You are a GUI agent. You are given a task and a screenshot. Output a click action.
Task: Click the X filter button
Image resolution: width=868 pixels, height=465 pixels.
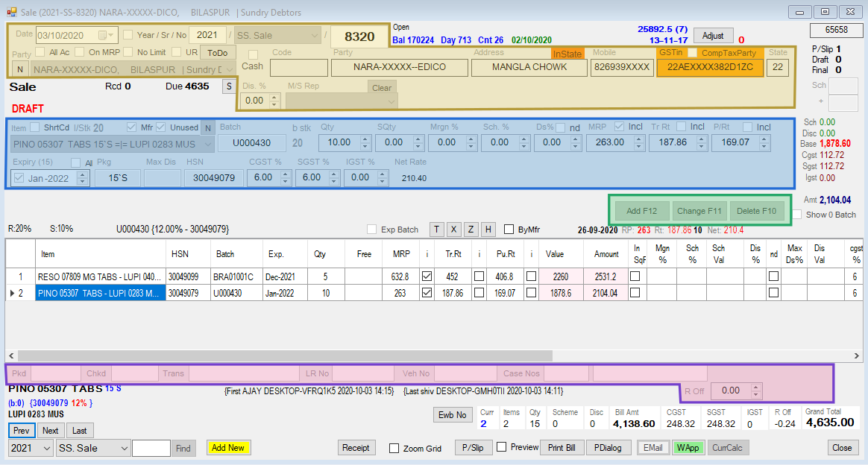pos(453,230)
